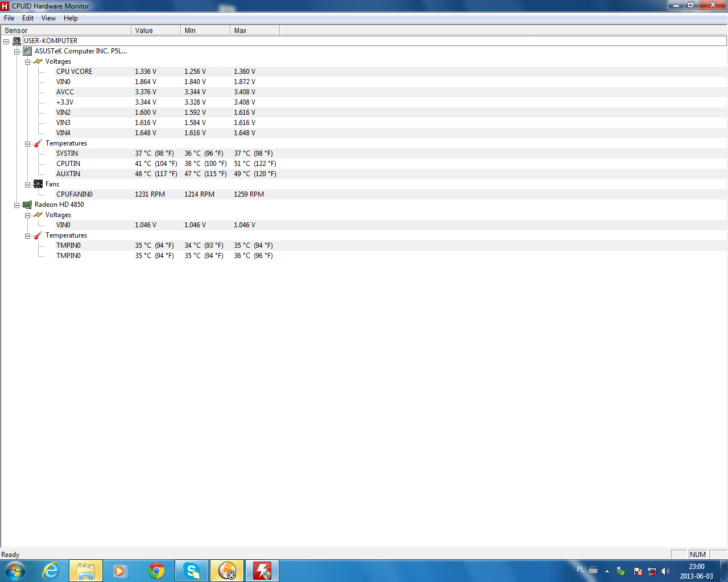This screenshot has width=728, height=582.
Task: Click the Sensor column header
Action: (66, 30)
